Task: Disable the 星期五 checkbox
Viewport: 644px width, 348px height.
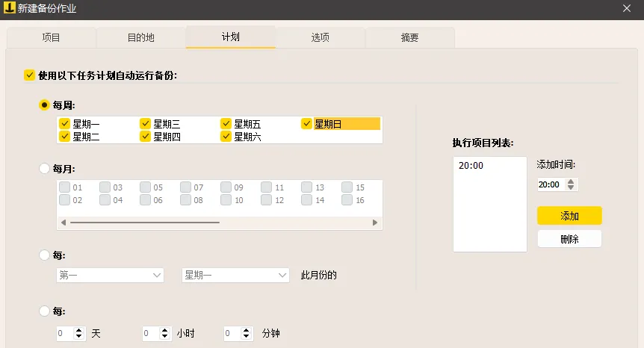Action: coord(226,123)
